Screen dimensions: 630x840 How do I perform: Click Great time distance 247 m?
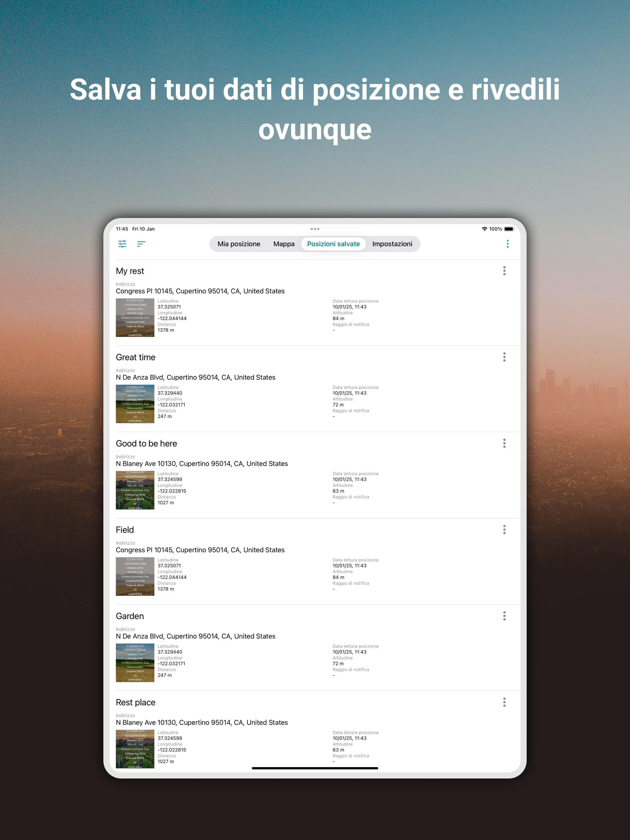click(165, 416)
